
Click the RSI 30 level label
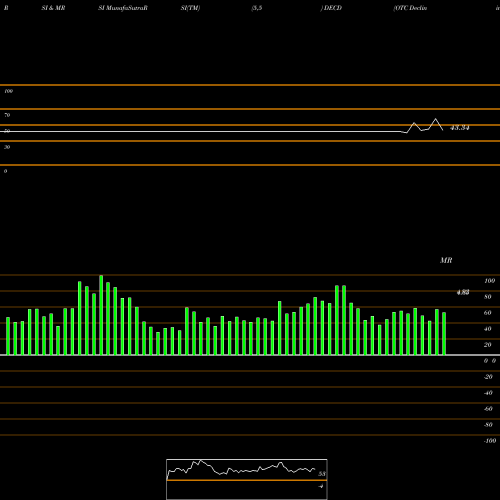7,147
